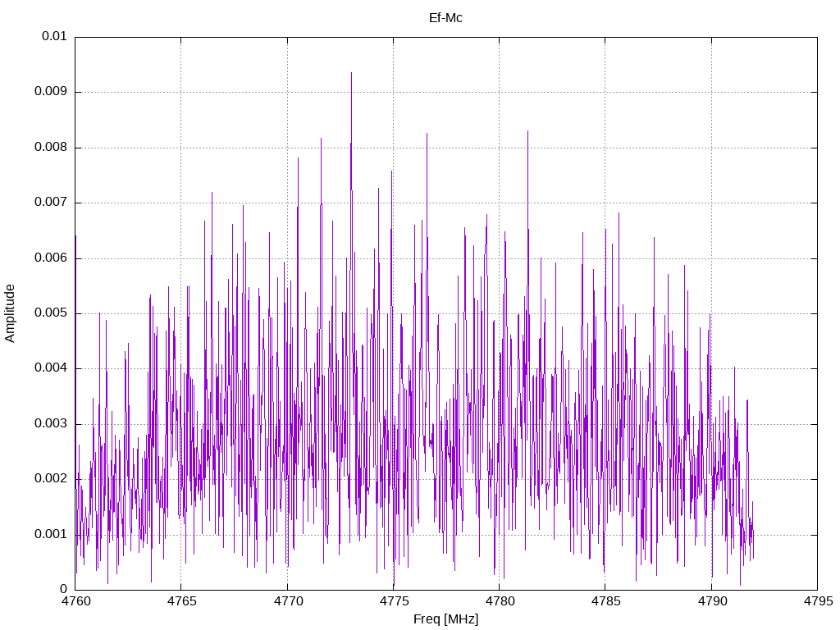
Task: Click y-axis tick label 0.009
Action: pos(50,91)
